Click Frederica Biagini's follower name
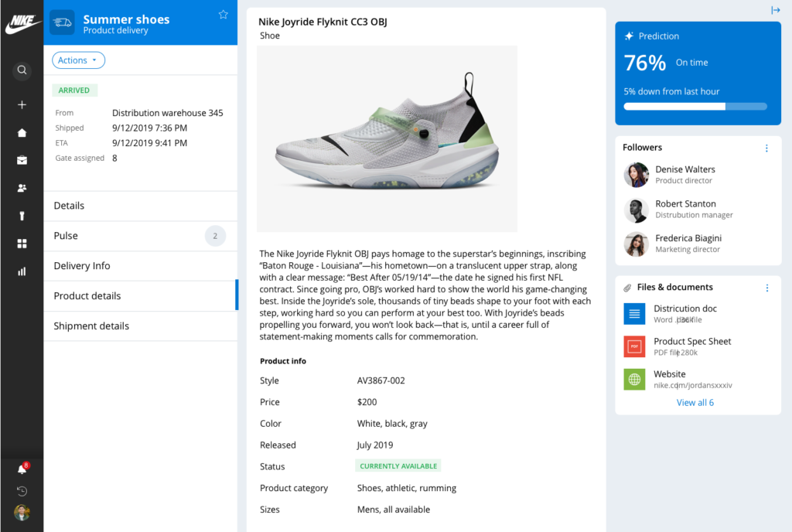Image resolution: width=792 pixels, height=532 pixels. coord(688,237)
